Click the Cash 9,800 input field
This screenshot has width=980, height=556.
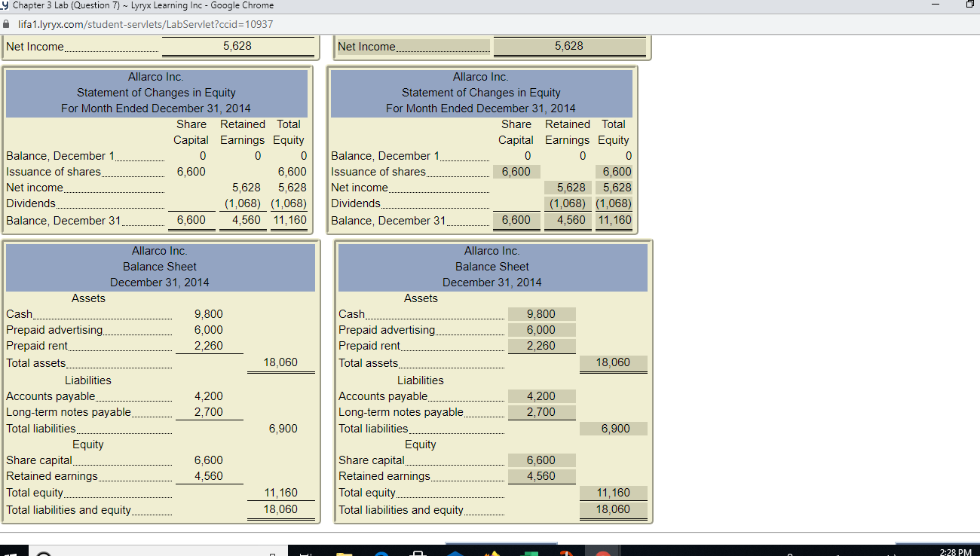[541, 314]
